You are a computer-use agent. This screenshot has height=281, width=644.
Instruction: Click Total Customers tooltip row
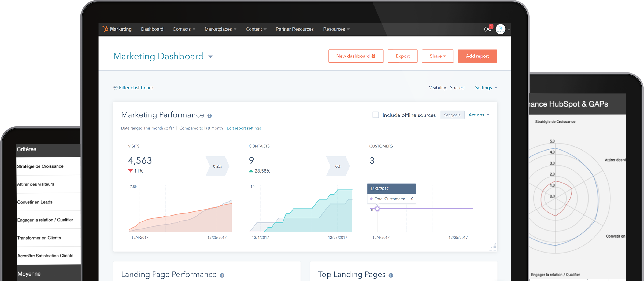pyautogui.click(x=391, y=199)
